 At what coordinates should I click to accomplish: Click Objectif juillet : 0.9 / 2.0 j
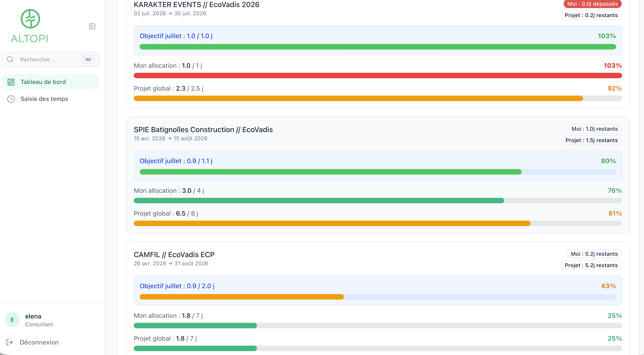177,286
